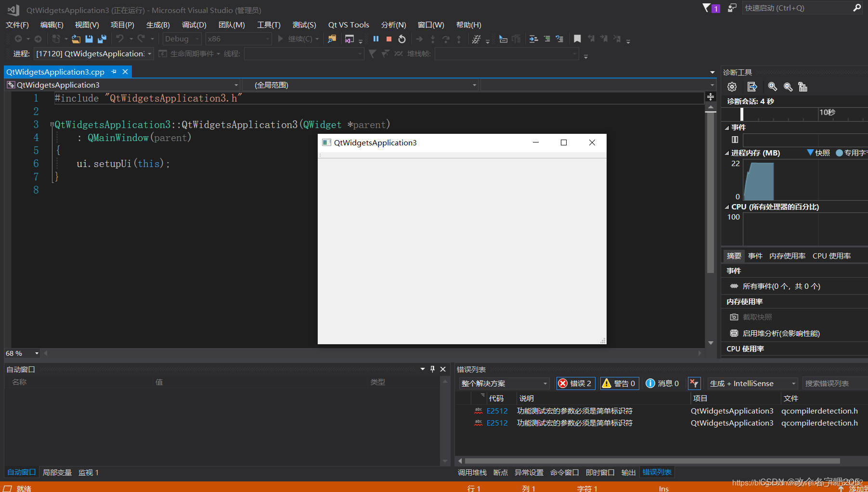Click the clear filter icon in error list
The width and height of the screenshot is (868, 492).
click(694, 383)
